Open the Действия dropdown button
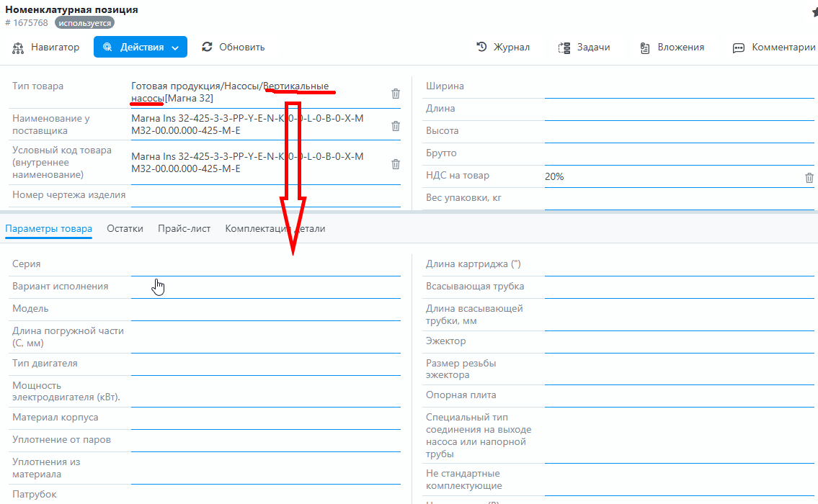 (141, 48)
